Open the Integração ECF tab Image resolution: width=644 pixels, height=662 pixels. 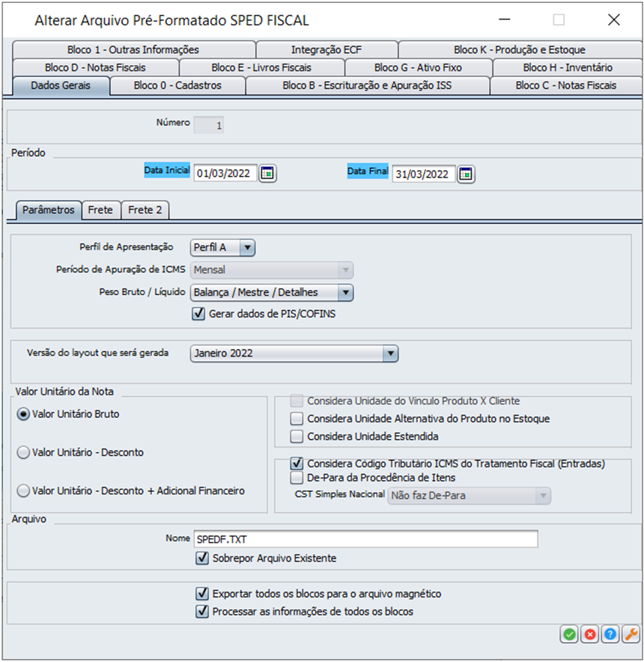pyautogui.click(x=326, y=50)
